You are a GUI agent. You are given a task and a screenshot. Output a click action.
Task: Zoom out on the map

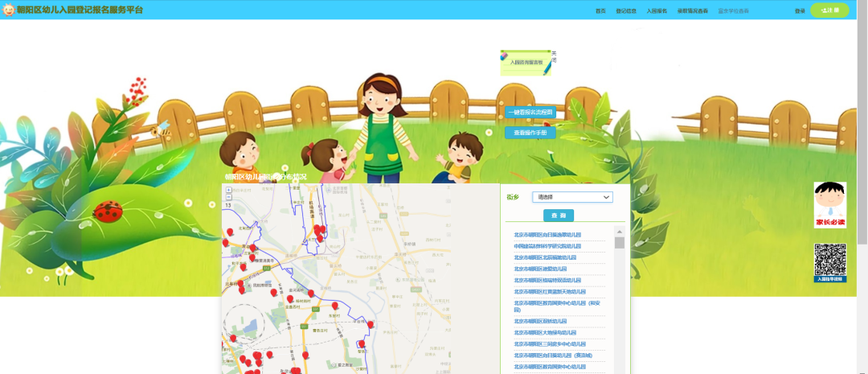pos(228,197)
